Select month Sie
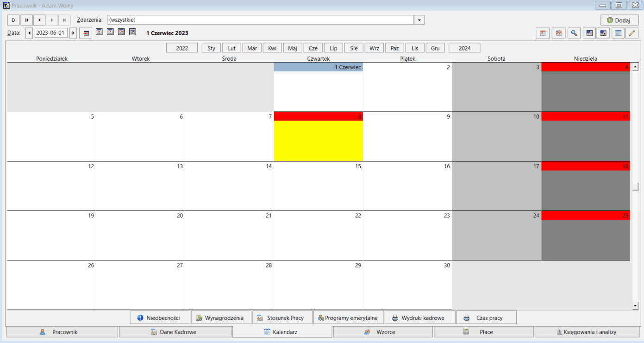644x343 pixels. 354,48
